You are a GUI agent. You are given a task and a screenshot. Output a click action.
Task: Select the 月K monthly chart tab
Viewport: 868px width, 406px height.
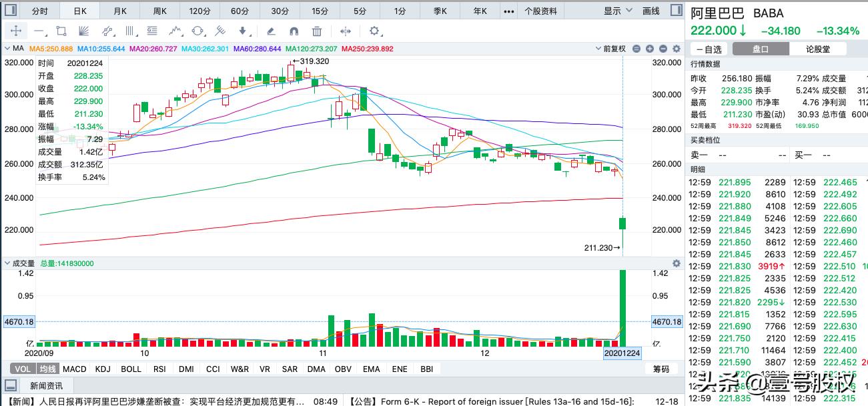[120, 11]
